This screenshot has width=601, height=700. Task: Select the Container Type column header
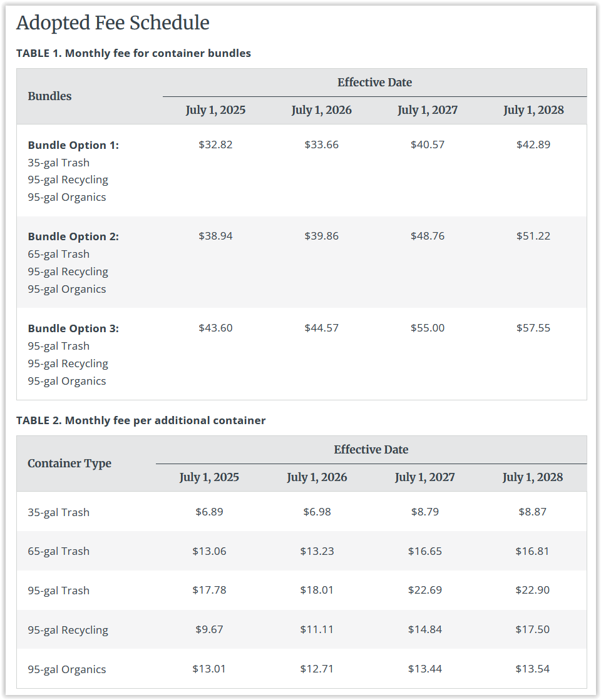pos(69,464)
